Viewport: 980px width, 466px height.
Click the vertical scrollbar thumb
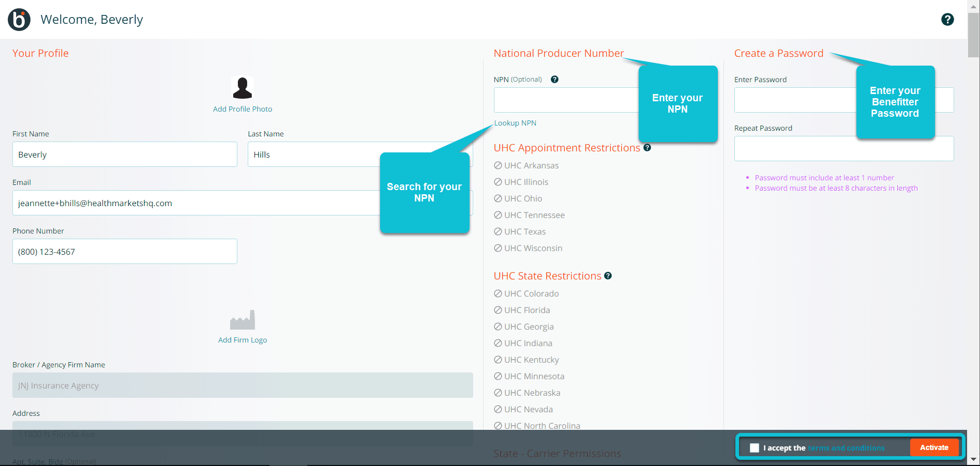coord(974,35)
